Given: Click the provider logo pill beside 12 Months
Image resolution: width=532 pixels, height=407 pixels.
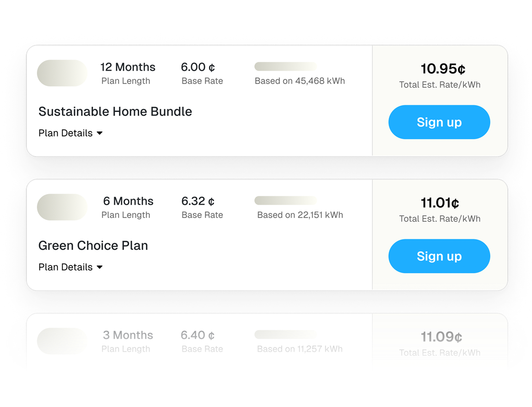Looking at the screenshot, I should pos(62,73).
